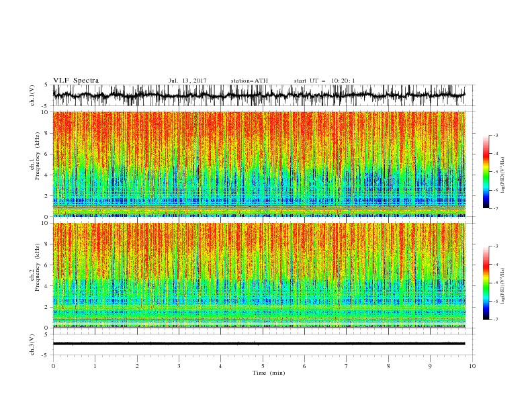Click the upper color bar 'log(PSD)(V²/Hz)' label
The height and width of the screenshot is (411, 532).
coord(503,175)
